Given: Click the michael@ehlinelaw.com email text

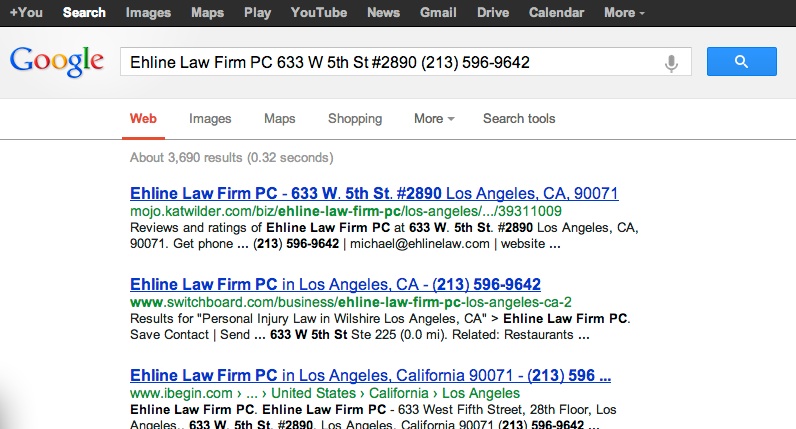Looking at the screenshot, I should coord(420,244).
